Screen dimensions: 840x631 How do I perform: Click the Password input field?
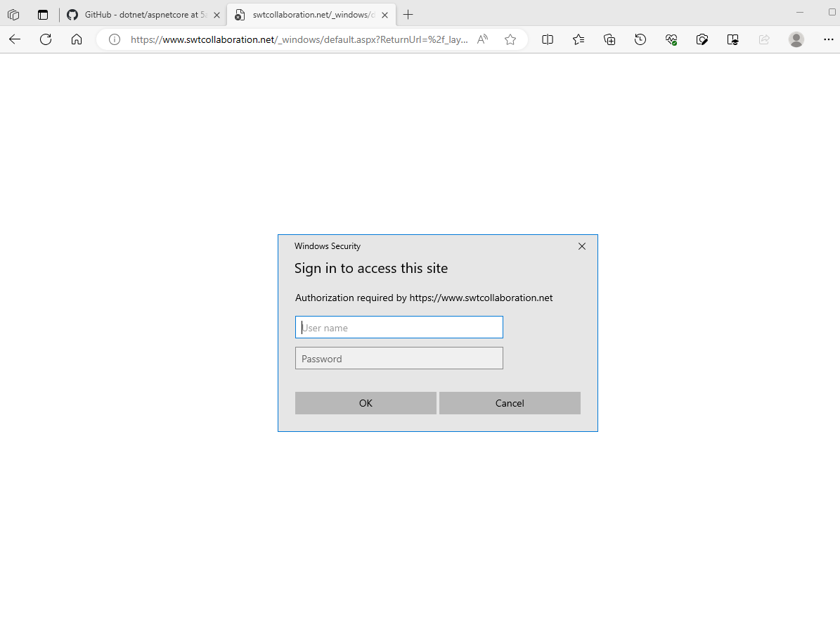(x=399, y=358)
